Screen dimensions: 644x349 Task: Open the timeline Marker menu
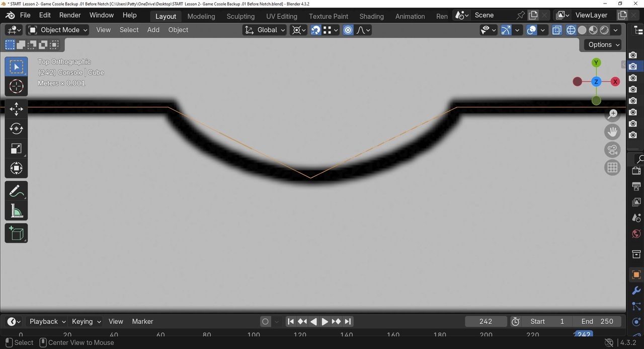(x=142, y=321)
